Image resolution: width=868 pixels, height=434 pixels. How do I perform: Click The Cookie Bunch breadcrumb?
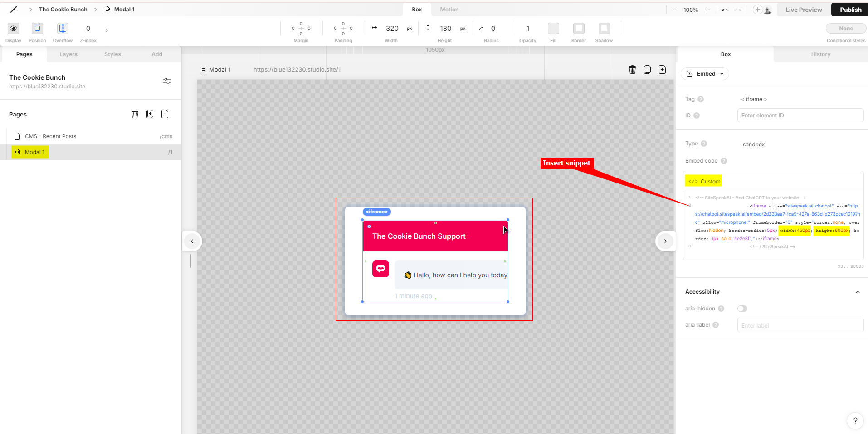[63, 10]
